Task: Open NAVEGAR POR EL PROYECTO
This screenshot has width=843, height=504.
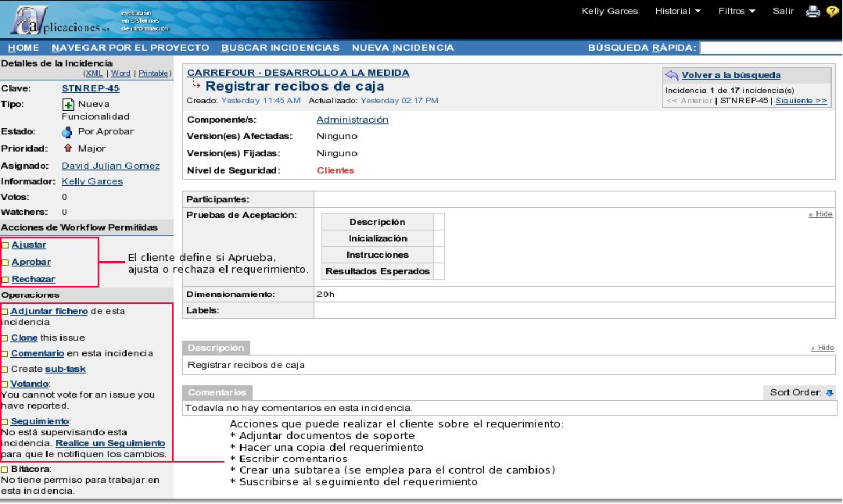Action: pyautogui.click(x=130, y=48)
